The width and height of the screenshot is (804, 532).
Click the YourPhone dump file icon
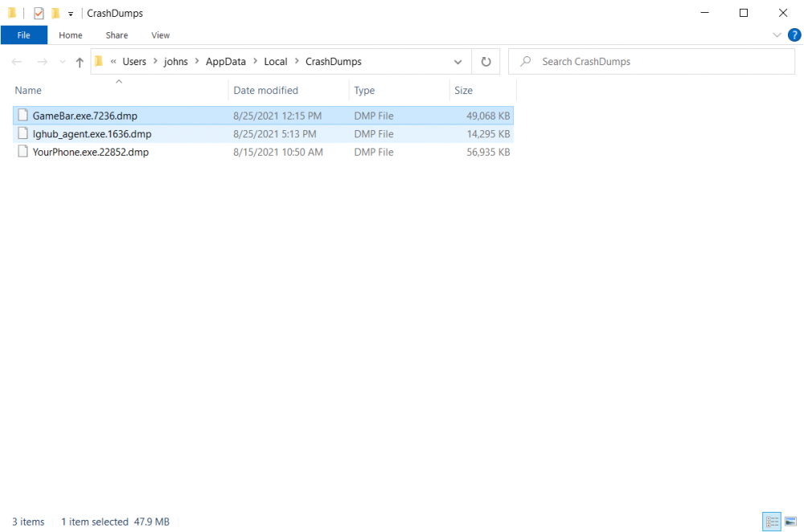tap(23, 152)
